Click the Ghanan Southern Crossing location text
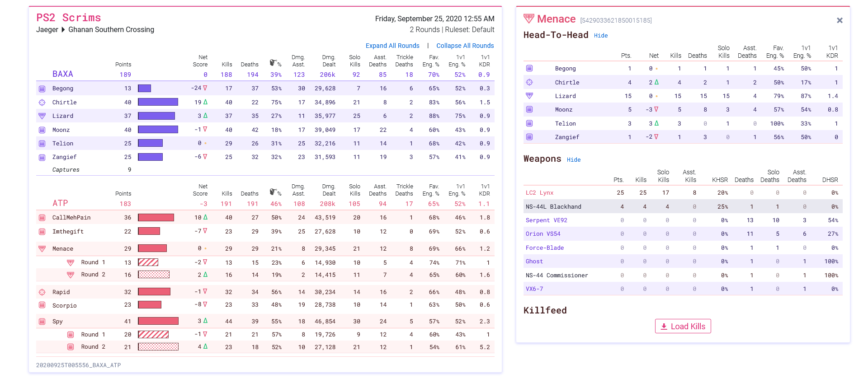Screen dimensions: 868x383 [111, 30]
